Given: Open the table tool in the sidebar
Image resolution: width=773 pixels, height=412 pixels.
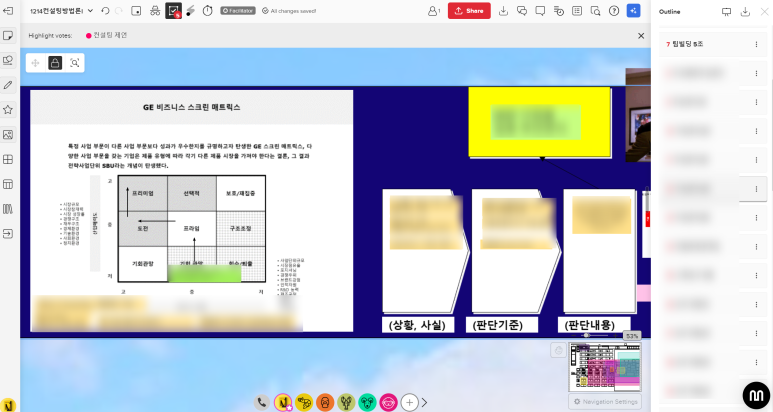Looking at the screenshot, I should 8,184.
